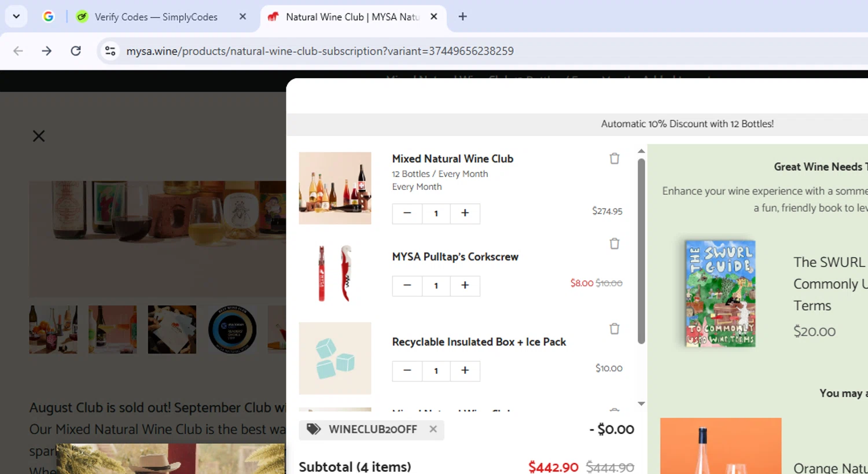Switch to Verify Codes — SimplyCodes tab

point(156,17)
